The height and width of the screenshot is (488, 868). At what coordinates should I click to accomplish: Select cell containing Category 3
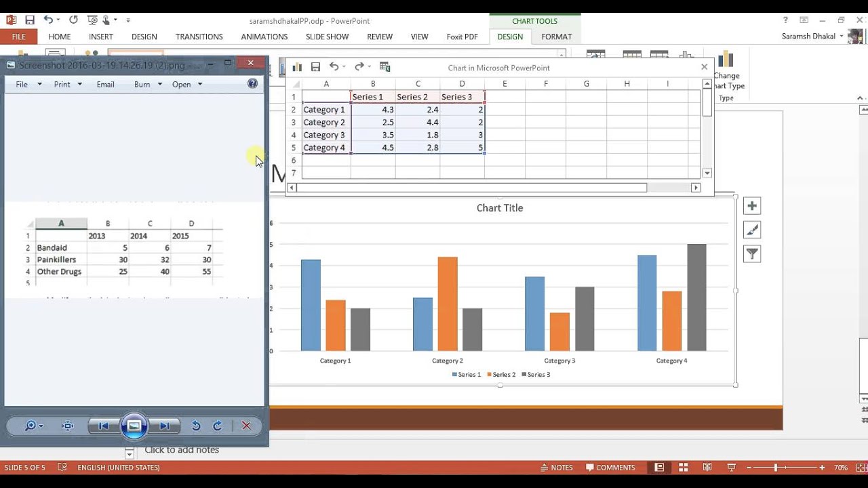[326, 135]
